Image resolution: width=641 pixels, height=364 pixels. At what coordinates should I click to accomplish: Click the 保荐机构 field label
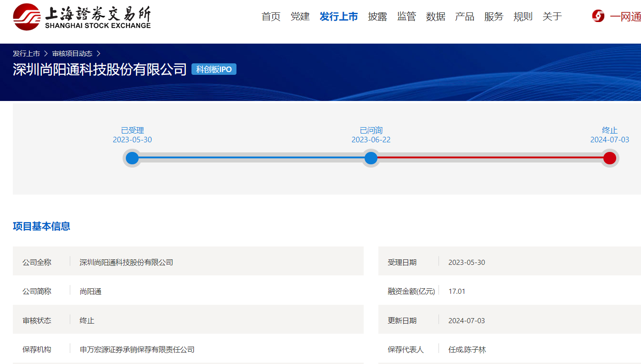(37, 350)
